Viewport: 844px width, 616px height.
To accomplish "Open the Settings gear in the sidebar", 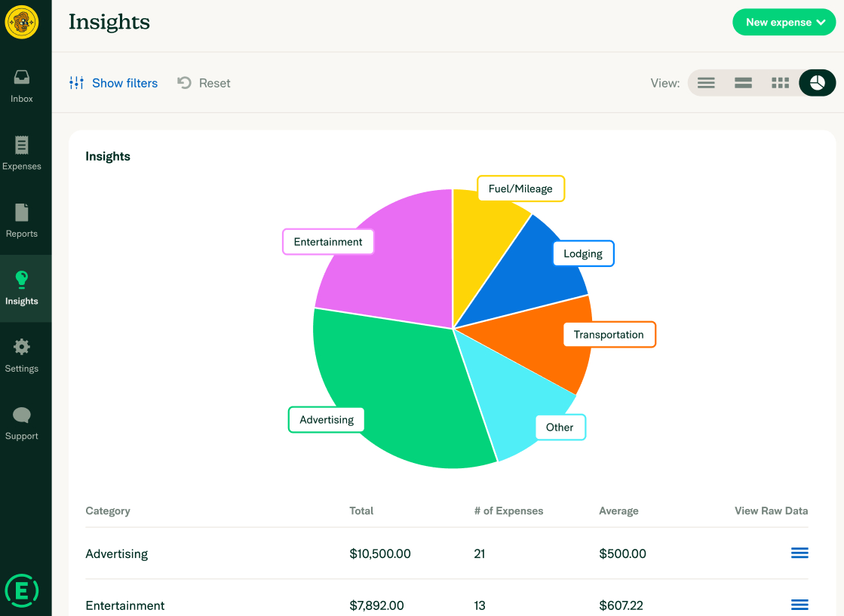I will click(x=22, y=347).
